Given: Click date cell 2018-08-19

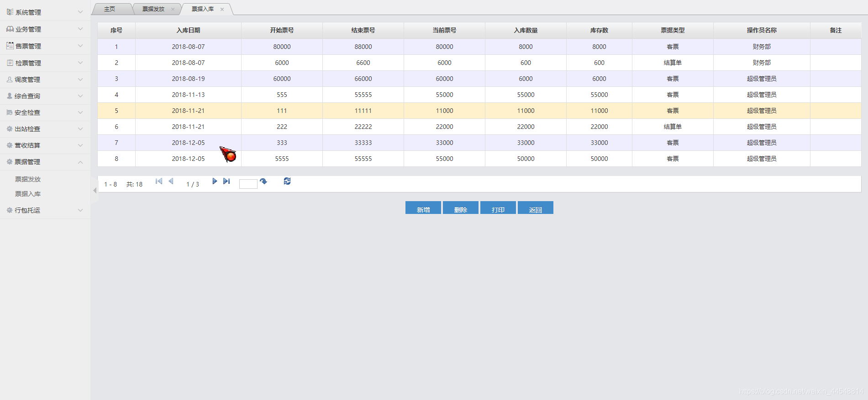Looking at the screenshot, I should tap(188, 79).
